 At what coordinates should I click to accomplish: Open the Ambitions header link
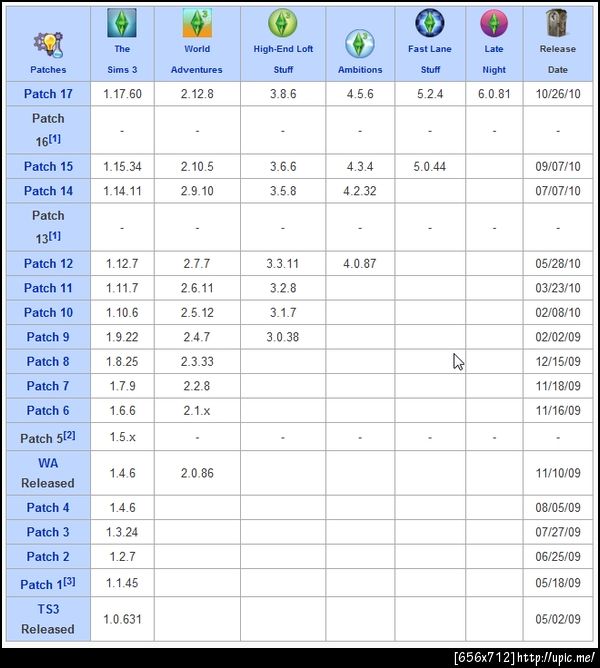pyautogui.click(x=360, y=70)
